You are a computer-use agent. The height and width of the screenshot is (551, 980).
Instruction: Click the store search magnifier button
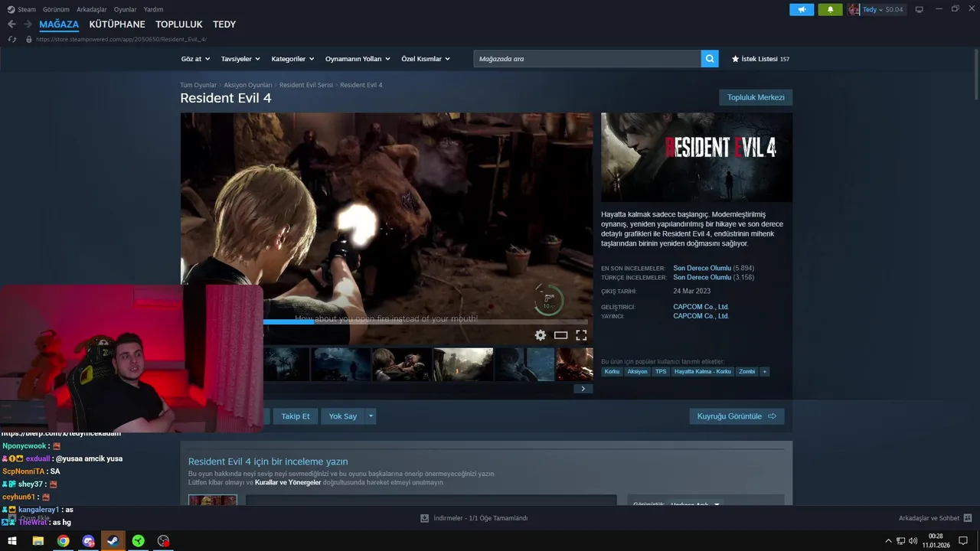coord(710,59)
